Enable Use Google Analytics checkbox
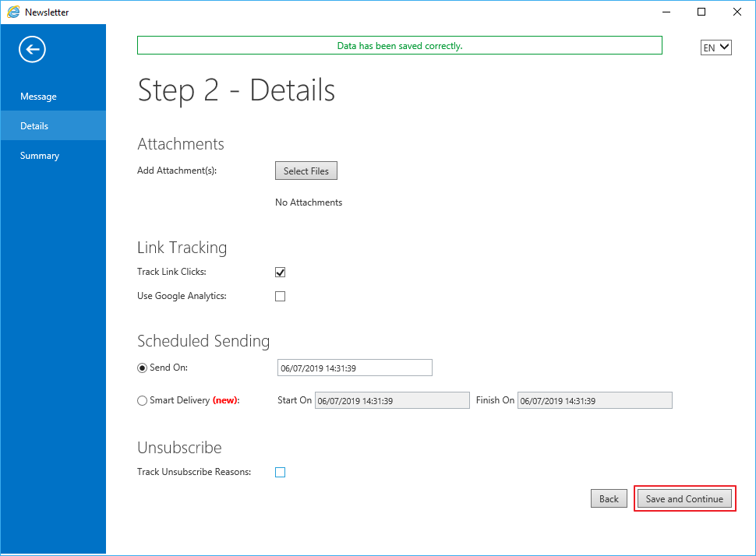 click(x=280, y=297)
